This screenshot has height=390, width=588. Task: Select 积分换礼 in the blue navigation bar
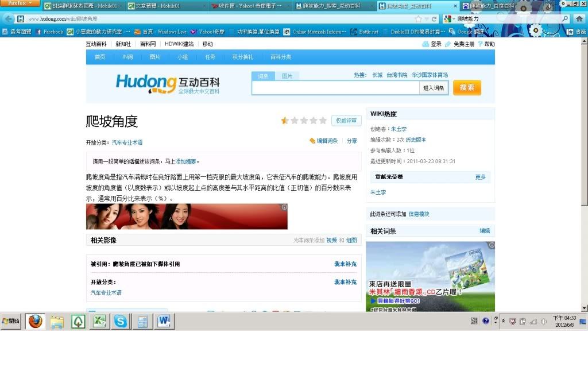click(242, 57)
